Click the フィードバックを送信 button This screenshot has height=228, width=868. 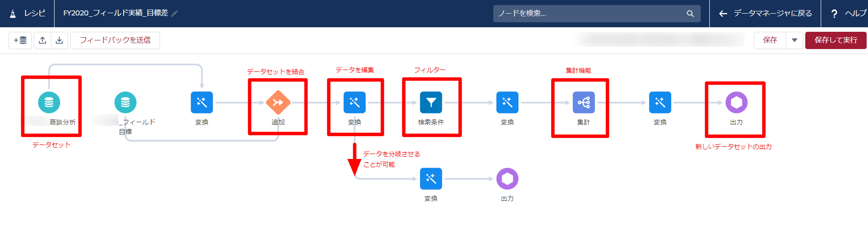tap(115, 40)
